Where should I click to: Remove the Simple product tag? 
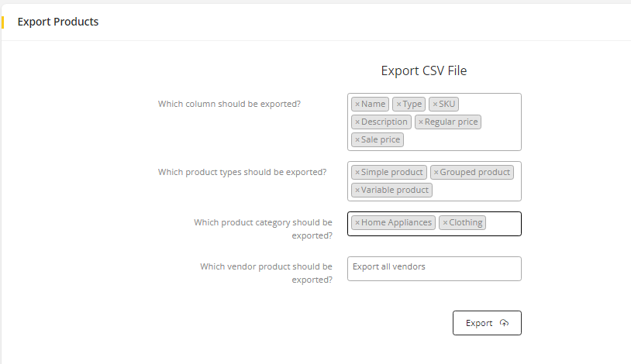pyautogui.click(x=357, y=173)
